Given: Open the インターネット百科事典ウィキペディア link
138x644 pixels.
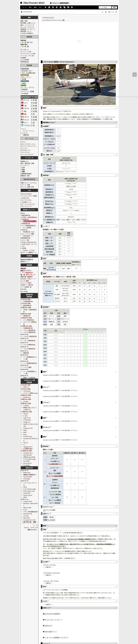Looking at the screenshot, I should click(56, 637).
